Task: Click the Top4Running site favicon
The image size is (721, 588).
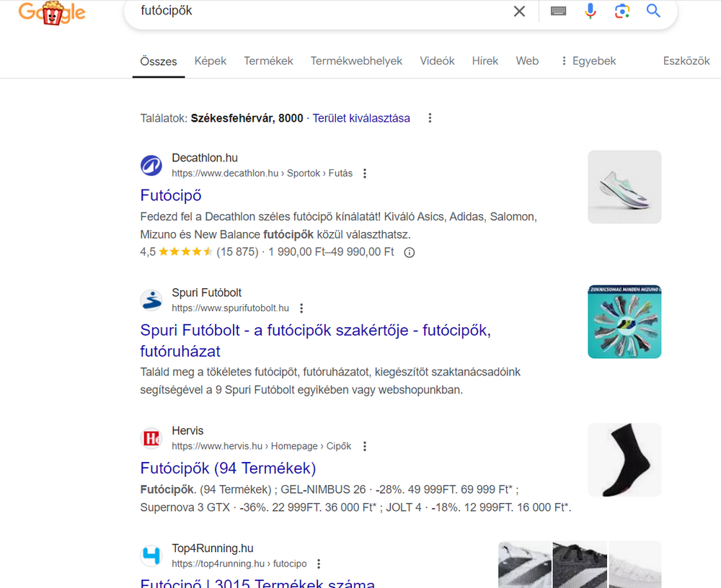Action: pos(151,556)
